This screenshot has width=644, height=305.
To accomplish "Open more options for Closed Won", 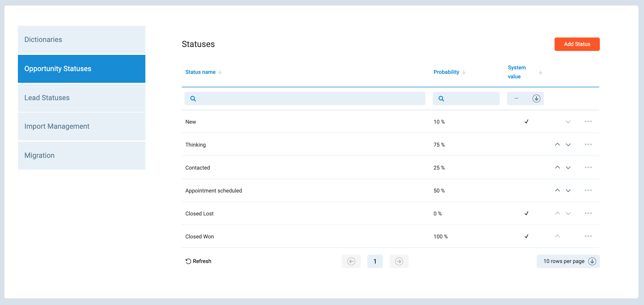I will pyautogui.click(x=588, y=236).
